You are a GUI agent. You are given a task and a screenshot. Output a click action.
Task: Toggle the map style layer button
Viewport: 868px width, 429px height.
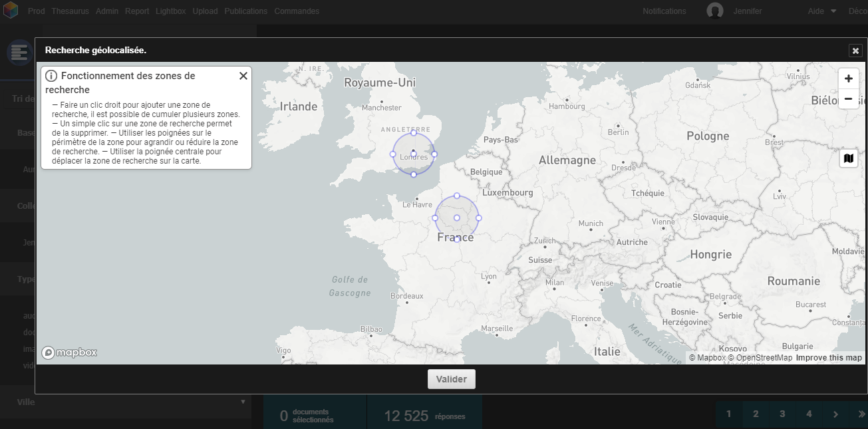pyautogui.click(x=848, y=158)
